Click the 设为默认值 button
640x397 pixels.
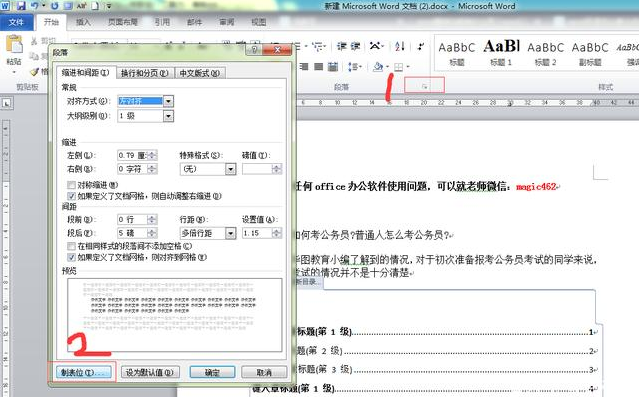pos(149,372)
